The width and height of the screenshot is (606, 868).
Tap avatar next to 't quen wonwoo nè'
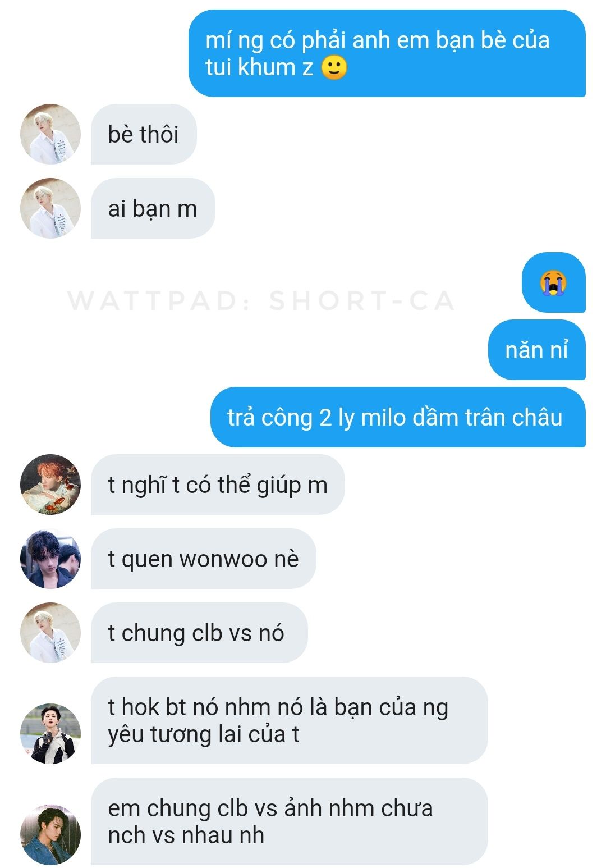click(50, 559)
